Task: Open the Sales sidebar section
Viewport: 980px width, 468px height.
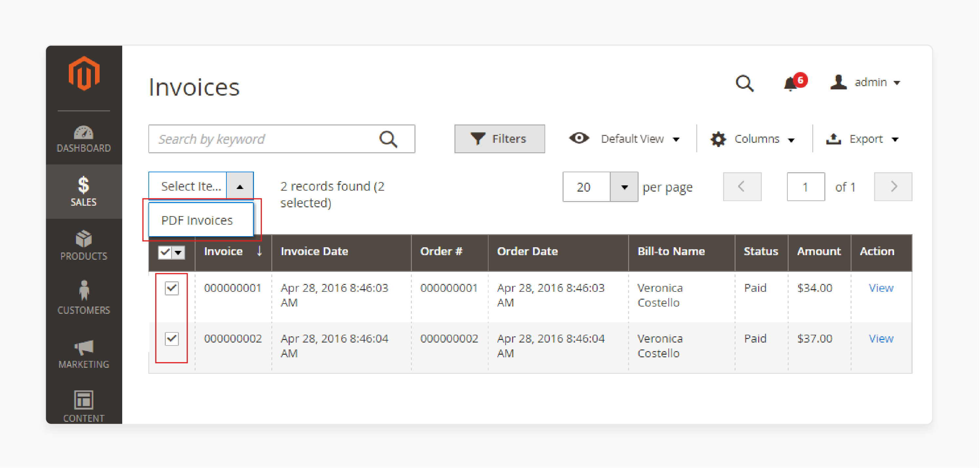Action: coord(84,191)
